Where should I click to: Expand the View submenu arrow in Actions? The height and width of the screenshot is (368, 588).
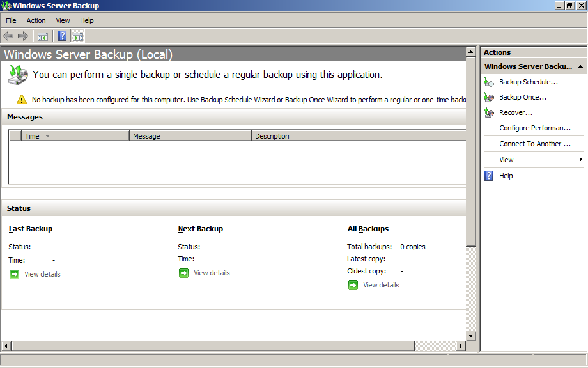click(581, 160)
